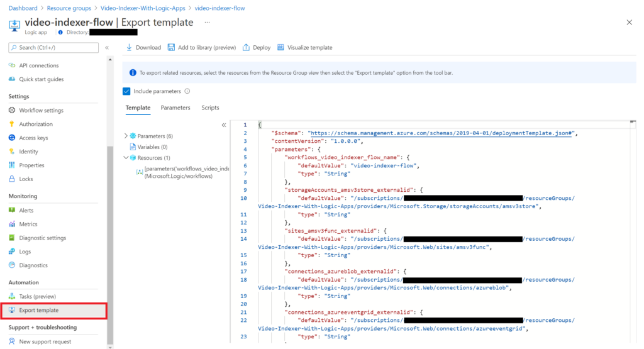Open Authorization key item
The width and height of the screenshot is (644, 349).
point(36,124)
